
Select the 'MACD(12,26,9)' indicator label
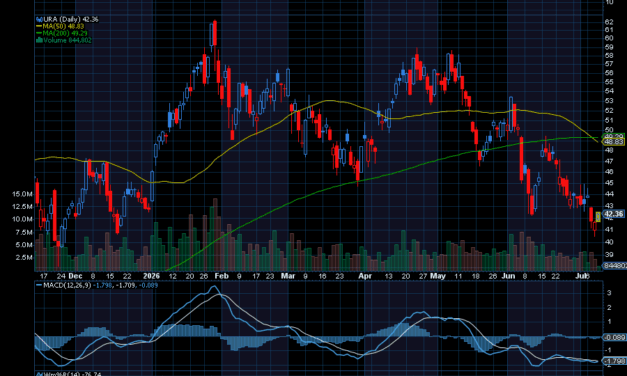(67, 286)
